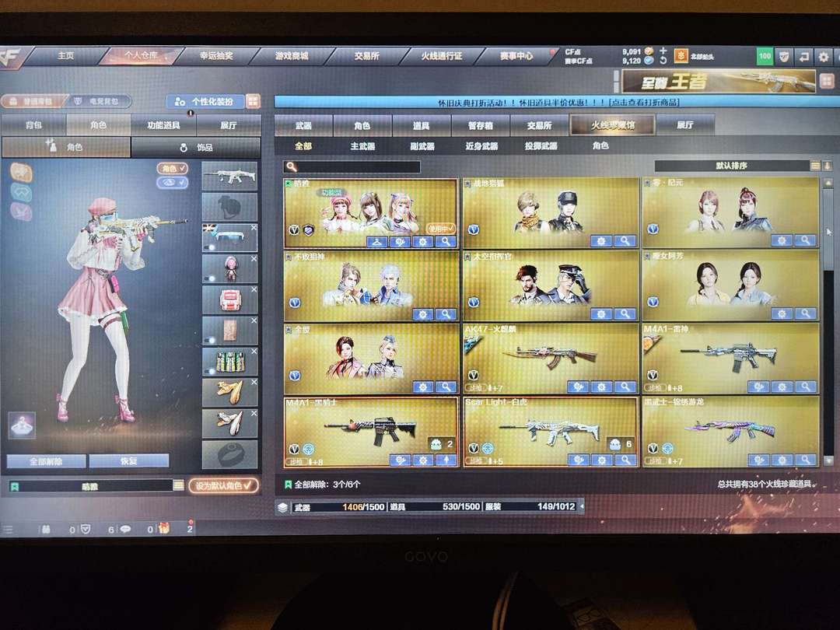
Task: Click the gift box icon in bottom bar
Action: pyautogui.click(x=164, y=529)
